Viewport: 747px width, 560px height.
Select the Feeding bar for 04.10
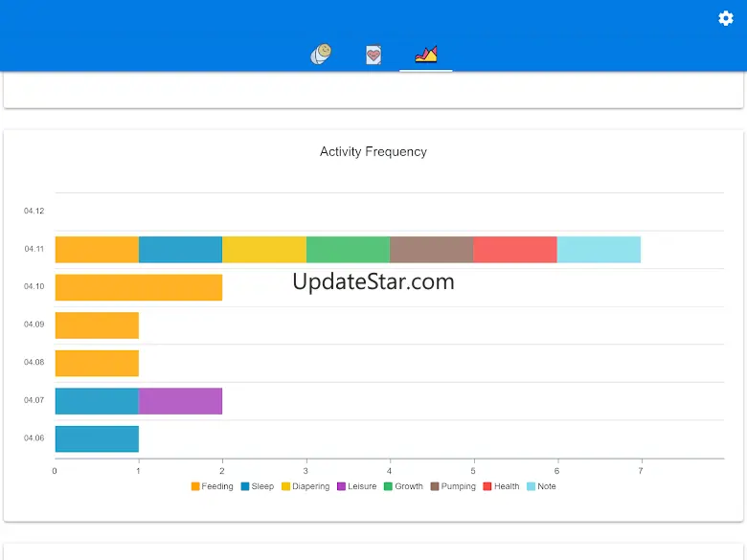point(139,287)
